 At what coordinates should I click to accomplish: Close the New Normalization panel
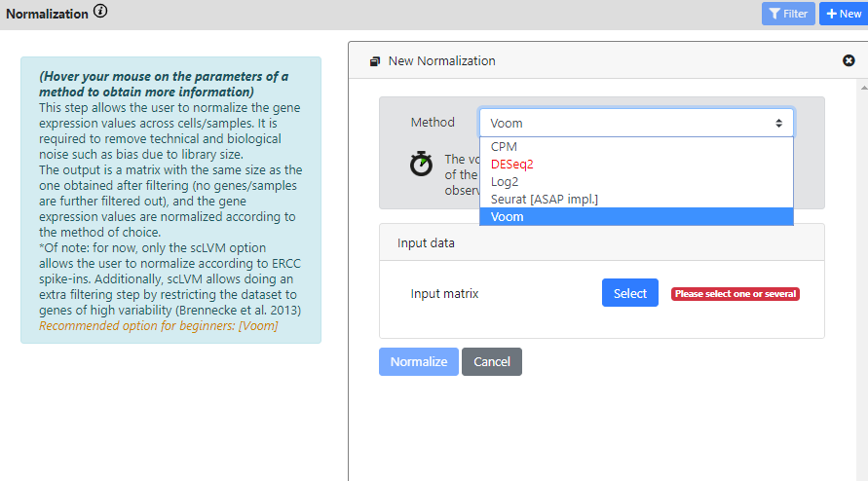(x=849, y=60)
